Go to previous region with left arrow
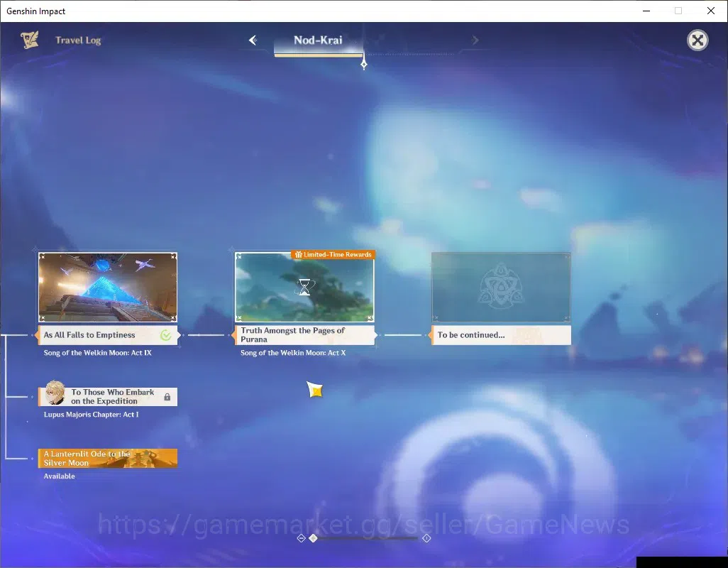This screenshot has height=568, width=728. coord(253,40)
